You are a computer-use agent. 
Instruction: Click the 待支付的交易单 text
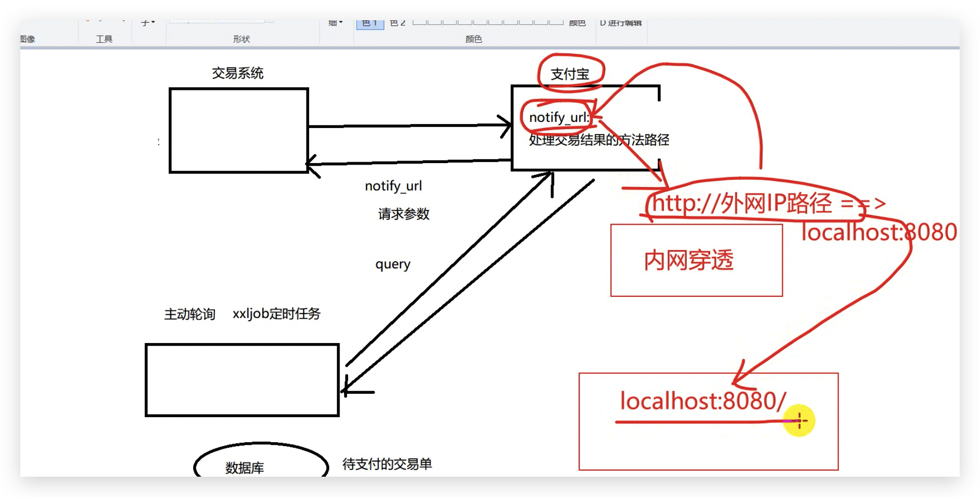pos(387,464)
